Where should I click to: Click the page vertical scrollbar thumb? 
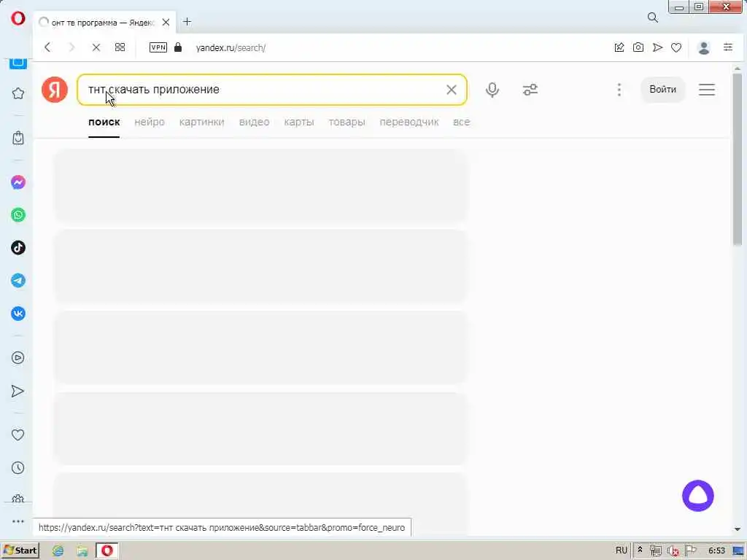[737, 159]
